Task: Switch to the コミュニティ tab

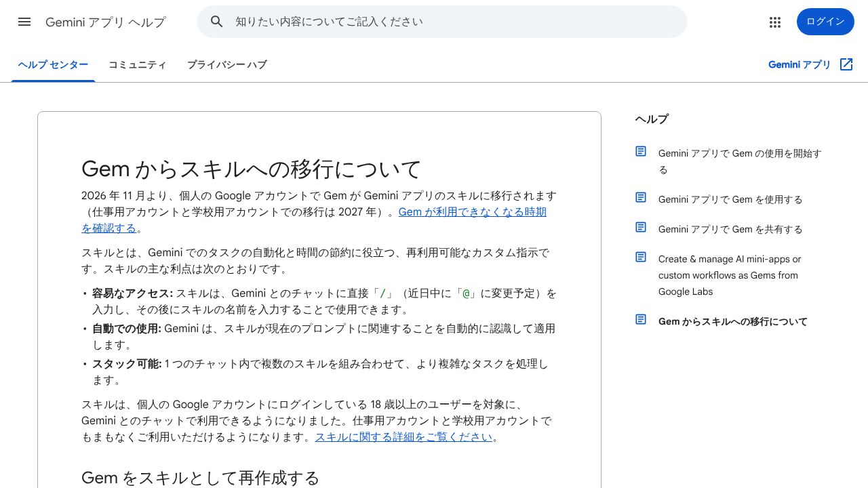Action: (x=137, y=65)
